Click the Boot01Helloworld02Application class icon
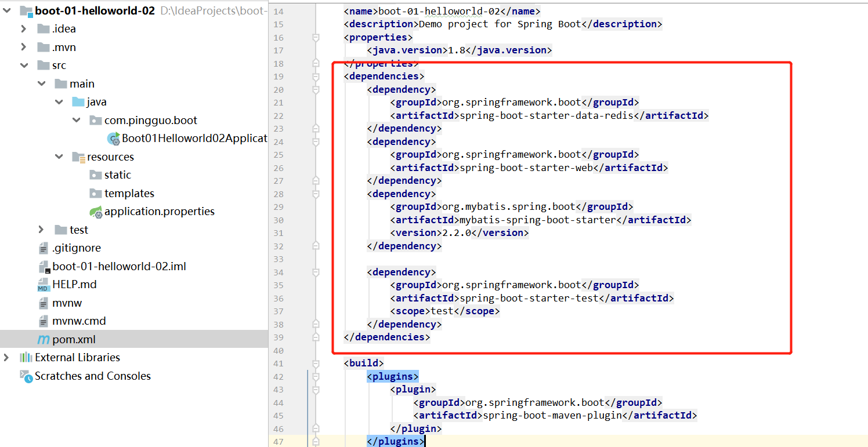The width and height of the screenshot is (868, 447). click(114, 139)
